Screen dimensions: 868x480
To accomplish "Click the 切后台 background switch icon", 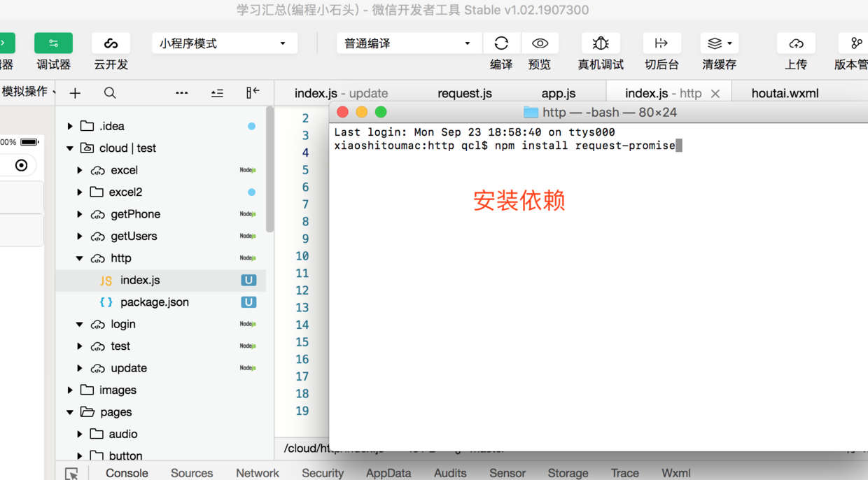I will [661, 43].
